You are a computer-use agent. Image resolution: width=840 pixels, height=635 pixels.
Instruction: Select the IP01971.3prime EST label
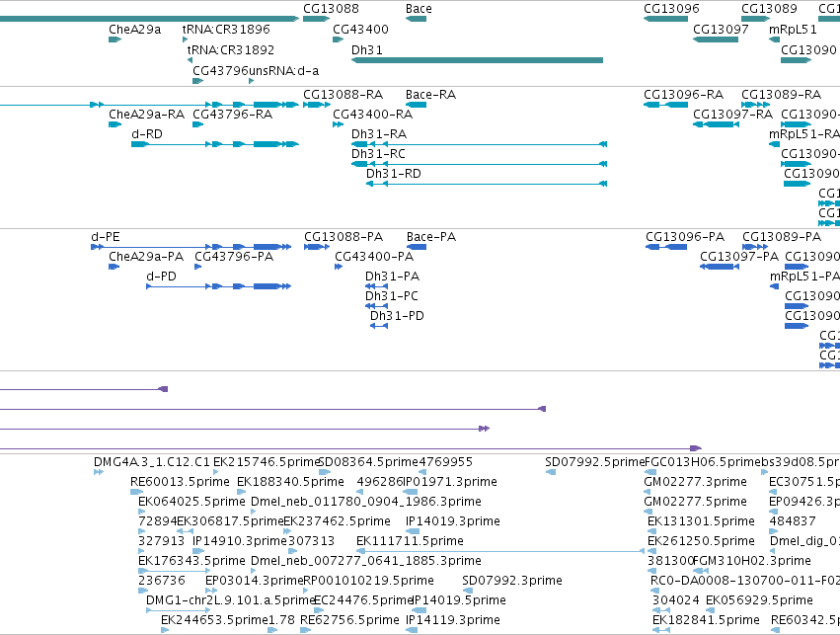coord(450,482)
